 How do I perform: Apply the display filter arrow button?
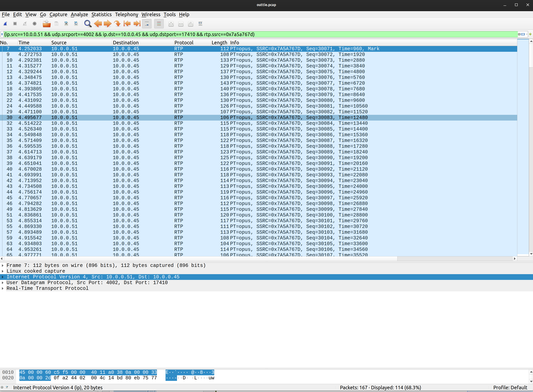[523, 34]
